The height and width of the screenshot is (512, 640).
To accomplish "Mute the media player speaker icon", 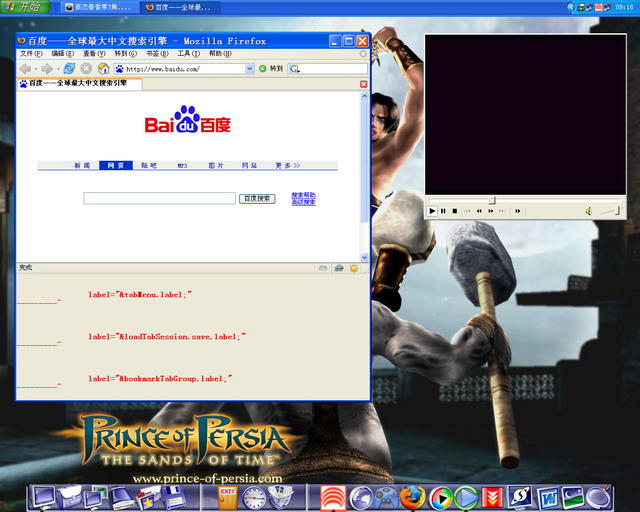I will (x=588, y=211).
